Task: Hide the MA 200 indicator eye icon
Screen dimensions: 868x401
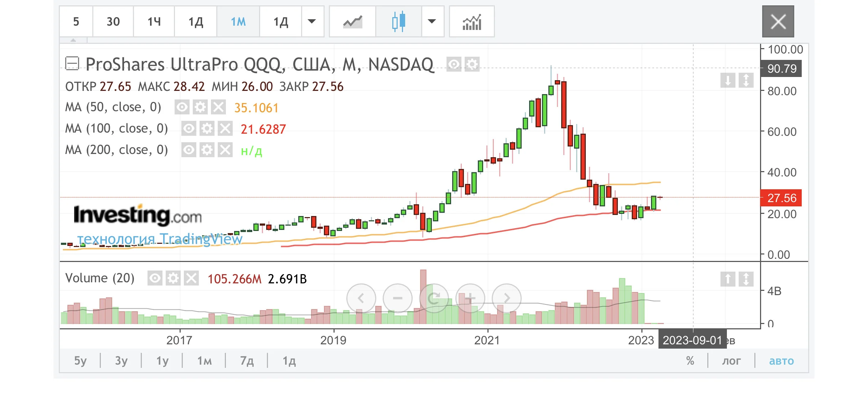Action: pyautogui.click(x=189, y=150)
